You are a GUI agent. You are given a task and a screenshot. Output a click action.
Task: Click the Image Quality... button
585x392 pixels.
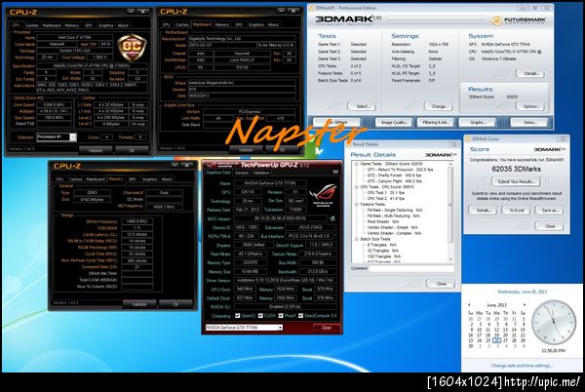394,122
